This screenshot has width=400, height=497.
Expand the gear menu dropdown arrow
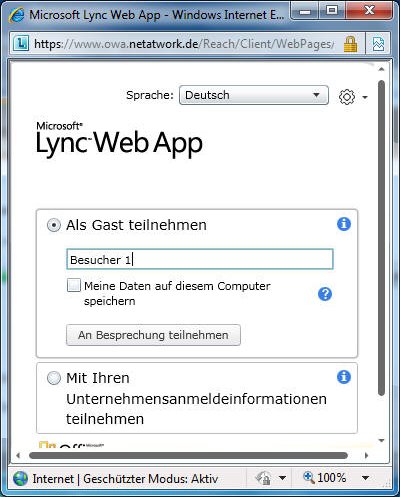tap(365, 97)
